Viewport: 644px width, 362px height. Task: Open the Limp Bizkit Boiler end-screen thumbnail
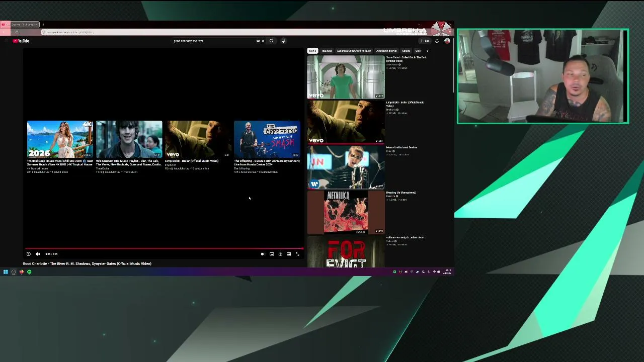(x=198, y=139)
